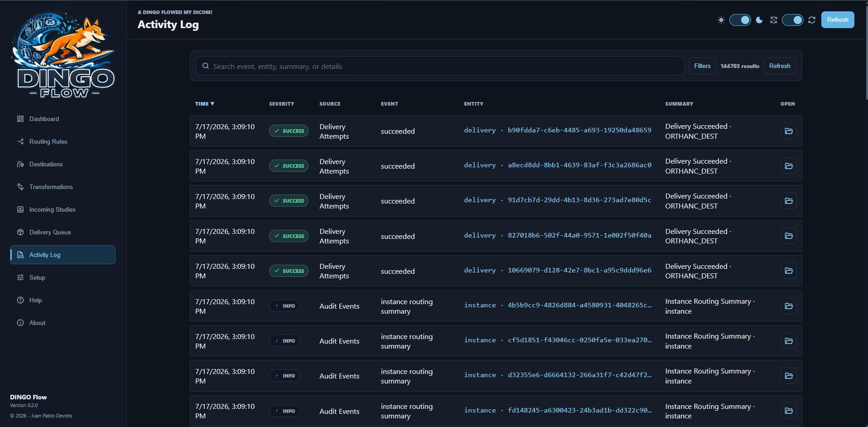Click the EVENT column header
Screen dimensions: 868x427
point(389,104)
